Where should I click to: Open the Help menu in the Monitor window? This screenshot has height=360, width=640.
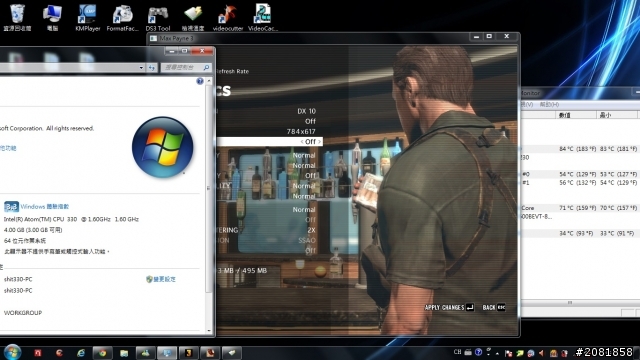(549, 104)
